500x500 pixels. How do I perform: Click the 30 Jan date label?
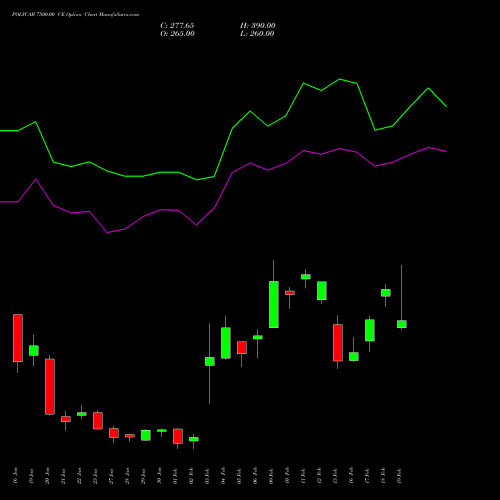(160, 476)
